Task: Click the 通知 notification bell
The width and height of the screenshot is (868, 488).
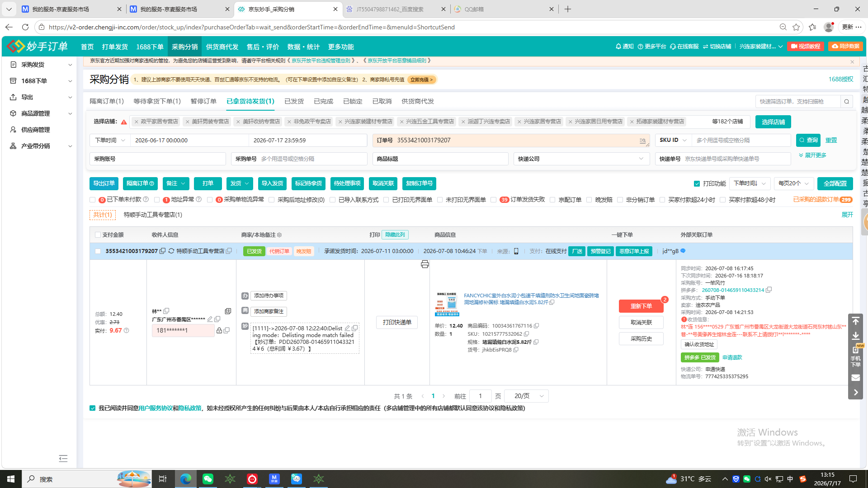Action: (x=624, y=47)
